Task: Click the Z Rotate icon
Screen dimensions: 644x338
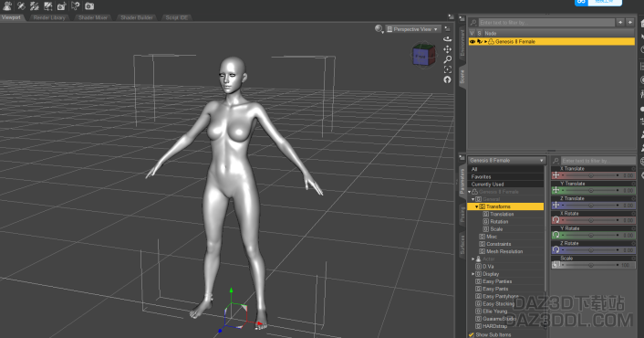Action: [556, 249]
